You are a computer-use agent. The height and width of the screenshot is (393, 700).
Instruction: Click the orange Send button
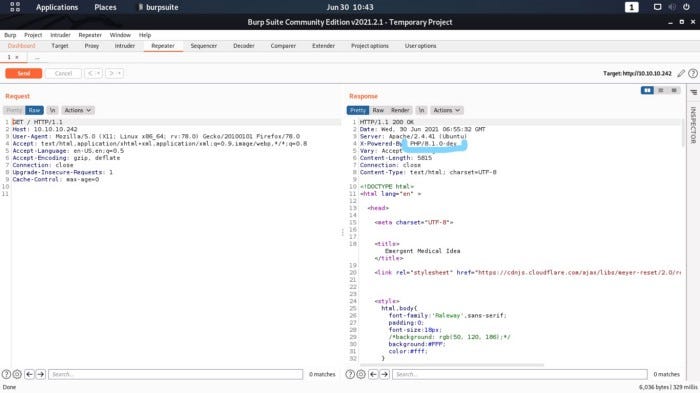24,73
